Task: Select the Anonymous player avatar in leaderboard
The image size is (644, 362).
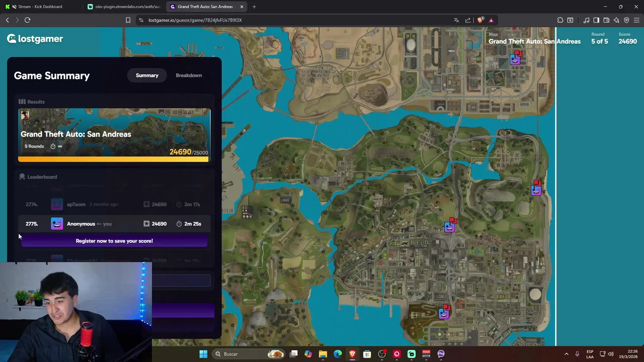Action: 57,224
